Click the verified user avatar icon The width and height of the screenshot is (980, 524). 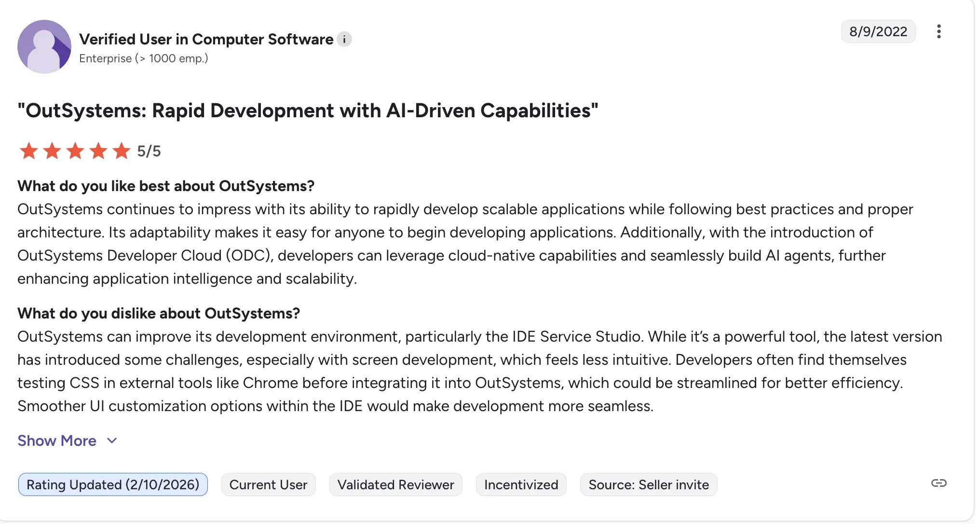click(x=44, y=47)
